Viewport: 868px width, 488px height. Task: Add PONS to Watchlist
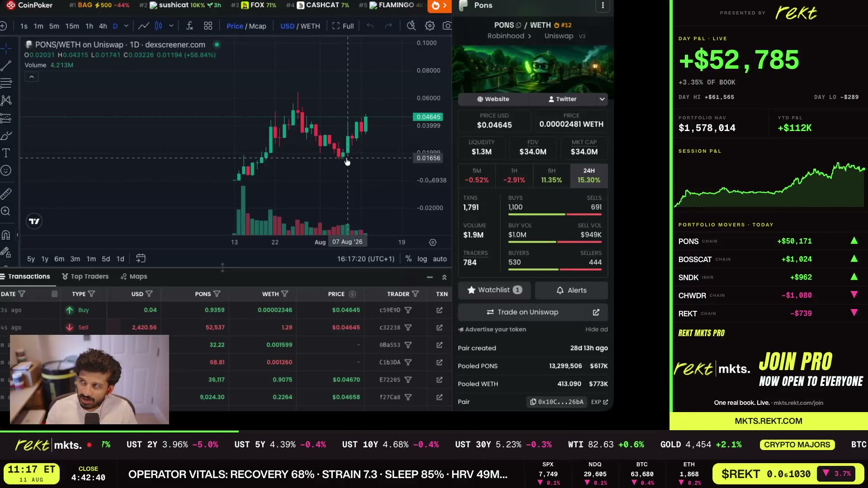point(494,290)
